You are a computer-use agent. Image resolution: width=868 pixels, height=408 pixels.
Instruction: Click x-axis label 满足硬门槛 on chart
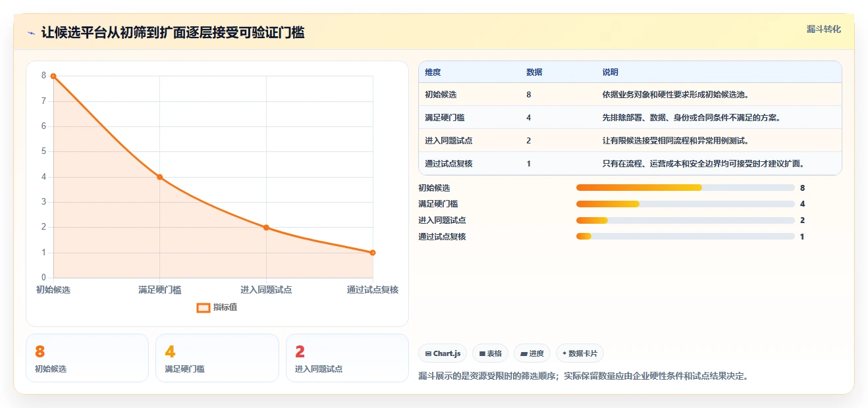[160, 290]
